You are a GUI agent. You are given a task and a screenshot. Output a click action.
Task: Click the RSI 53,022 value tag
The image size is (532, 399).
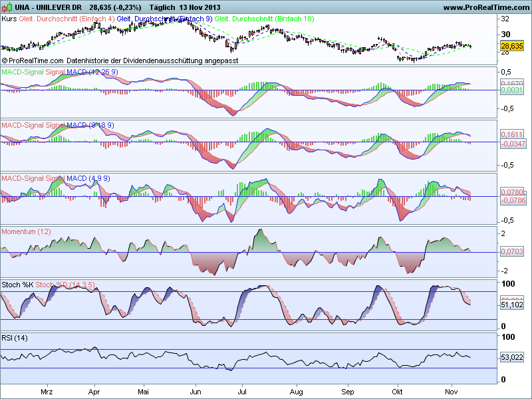tap(511, 357)
